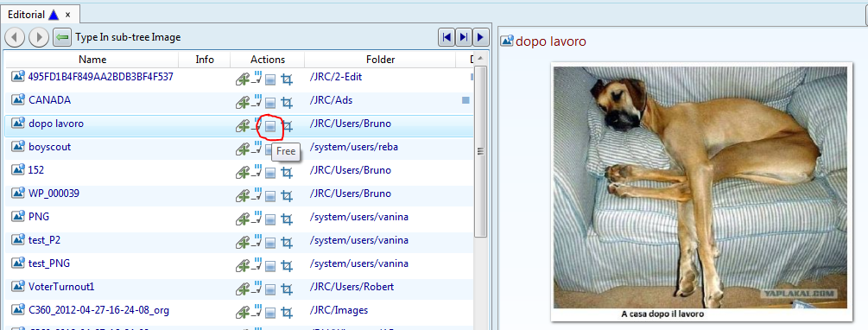868x330 pixels.
Task: Switch to the Editorial tab
Action: [x=26, y=15]
